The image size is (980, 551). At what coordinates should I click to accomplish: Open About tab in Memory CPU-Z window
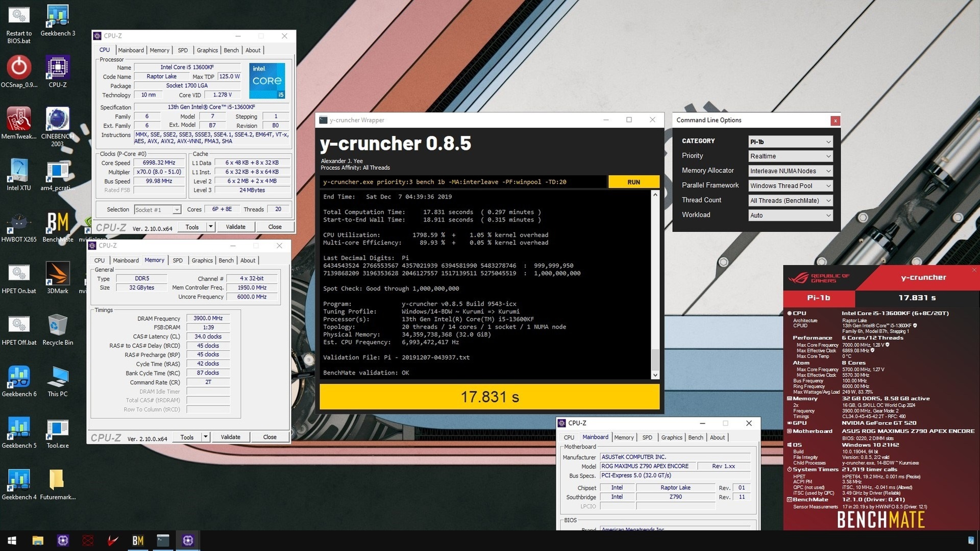(x=248, y=260)
